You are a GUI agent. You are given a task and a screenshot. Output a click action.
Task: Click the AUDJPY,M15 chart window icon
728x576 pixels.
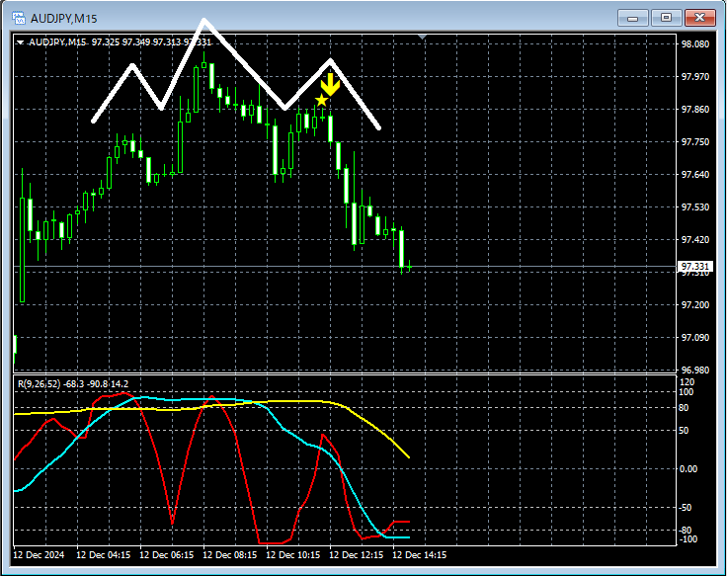19,18
